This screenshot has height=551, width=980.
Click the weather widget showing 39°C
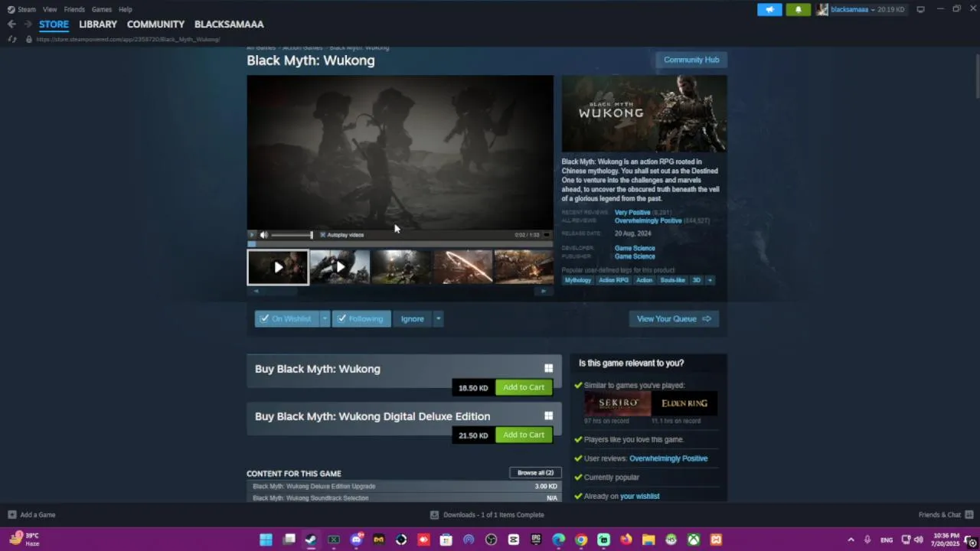pos(24,540)
